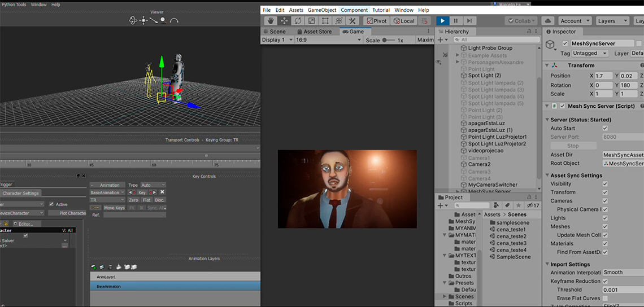Select the Hand tool in Unity toolbar
Image resolution: width=644 pixels, height=307 pixels.
pos(270,21)
